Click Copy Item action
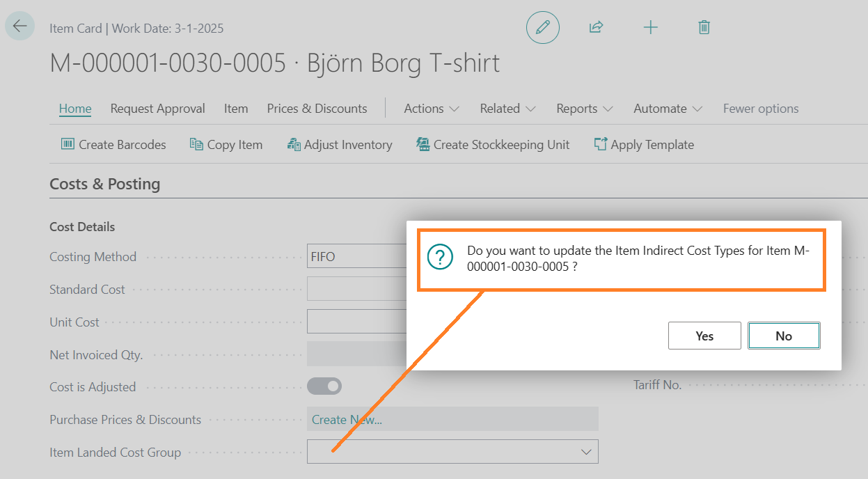 [226, 145]
